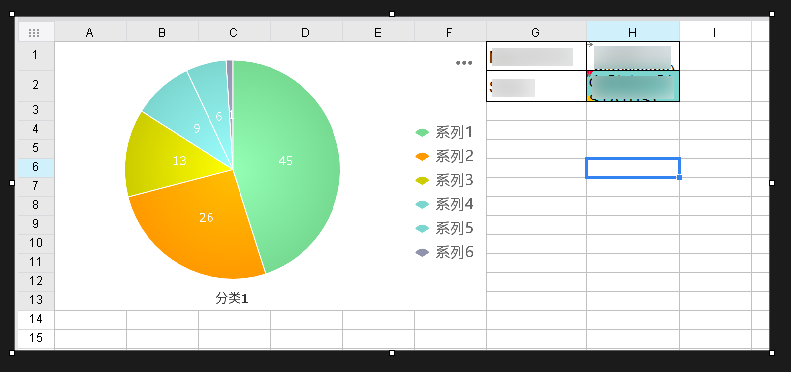This screenshot has height=372, width=791.
Task: Click the select-all grid corner icon
Action: 34,33
